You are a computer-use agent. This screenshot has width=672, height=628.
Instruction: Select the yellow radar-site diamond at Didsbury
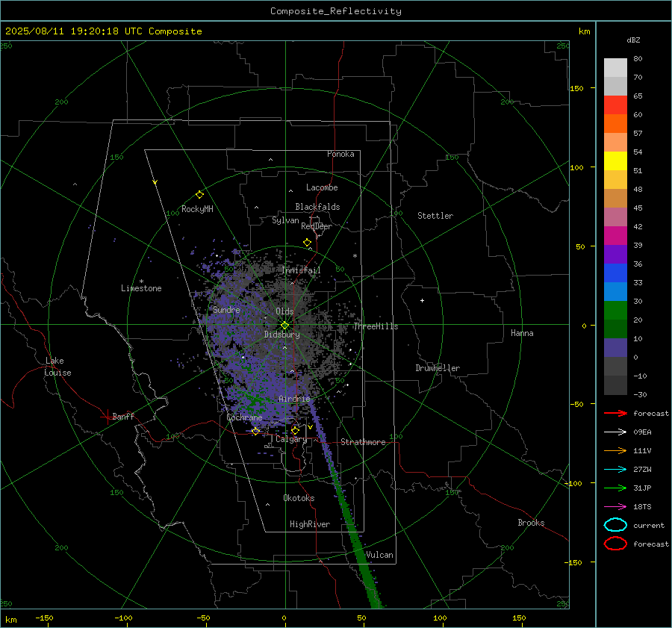pyautogui.click(x=284, y=326)
